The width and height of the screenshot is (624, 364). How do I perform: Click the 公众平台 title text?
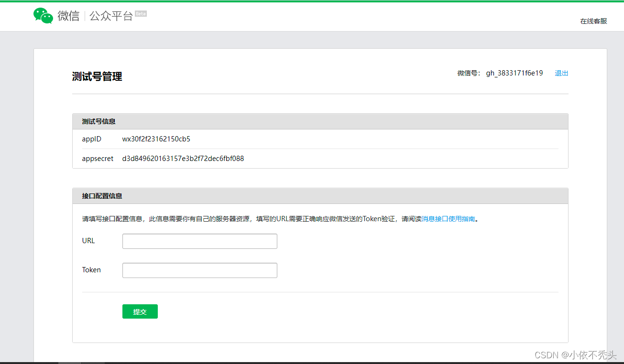pos(111,16)
